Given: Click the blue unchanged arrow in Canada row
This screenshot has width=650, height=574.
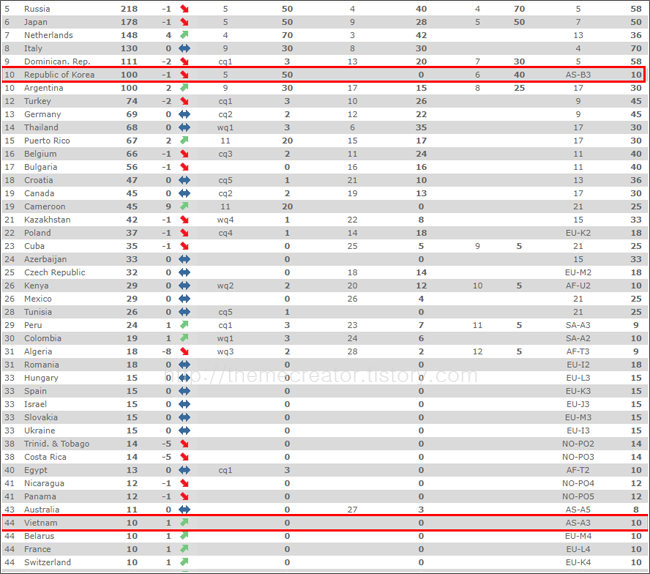Looking at the screenshot, I should click(184, 194).
